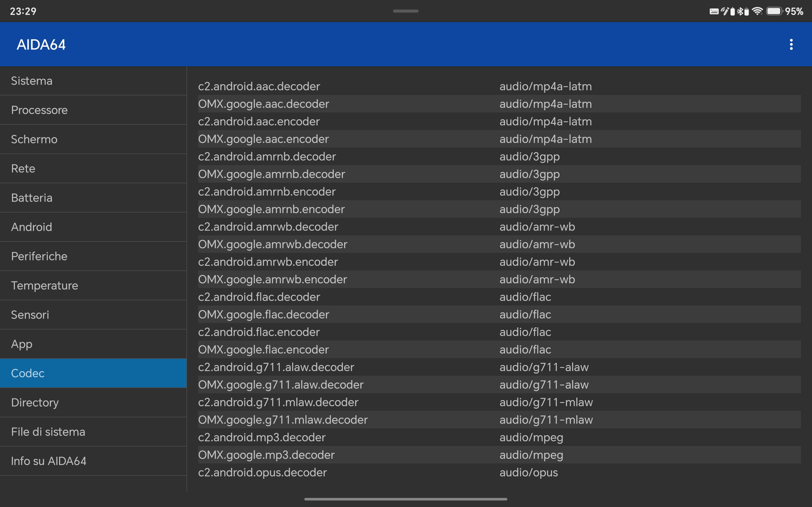The image size is (812, 507).
Task: Select the c2.android.flac.encoder row
Action: pos(499,332)
